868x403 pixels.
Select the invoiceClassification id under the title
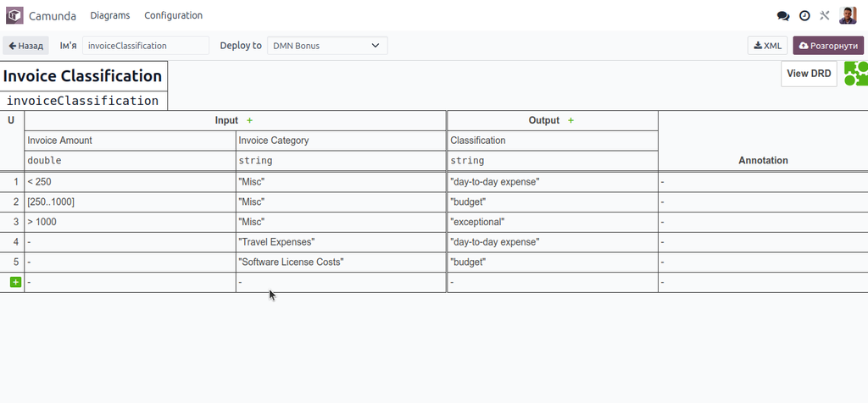coord(82,101)
